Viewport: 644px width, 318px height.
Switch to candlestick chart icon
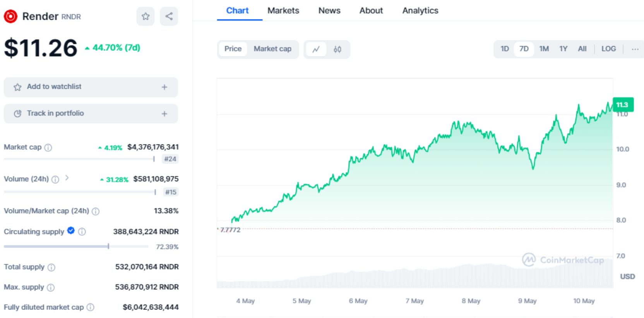click(x=337, y=49)
